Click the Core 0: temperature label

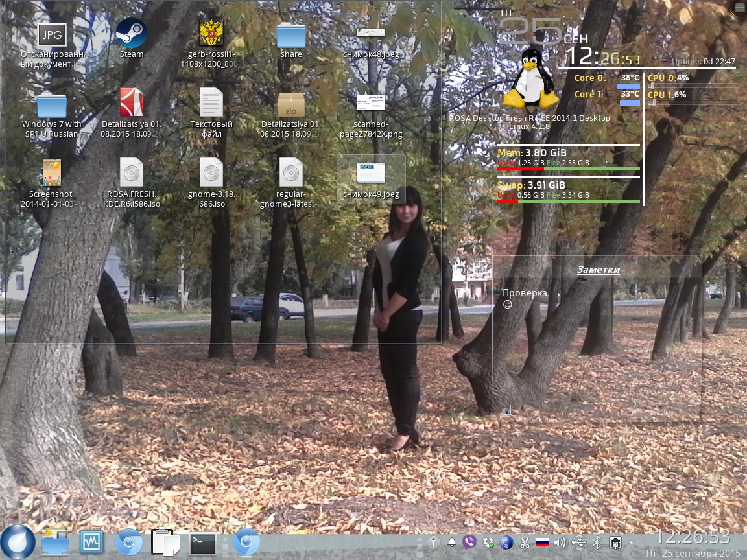click(x=590, y=78)
